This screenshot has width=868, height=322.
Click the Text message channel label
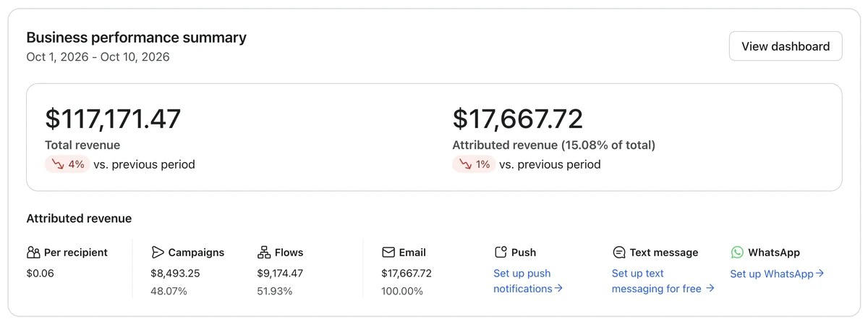664,253
